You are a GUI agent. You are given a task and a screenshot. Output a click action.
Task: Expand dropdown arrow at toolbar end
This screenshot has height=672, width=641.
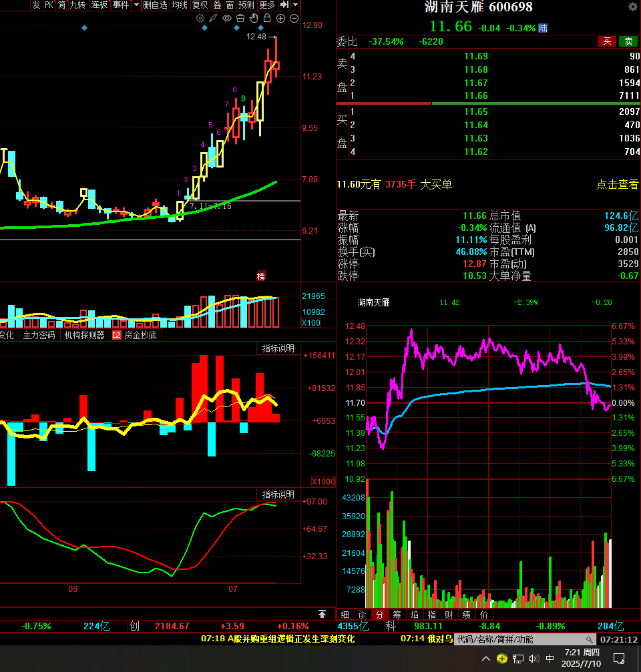point(295,5)
